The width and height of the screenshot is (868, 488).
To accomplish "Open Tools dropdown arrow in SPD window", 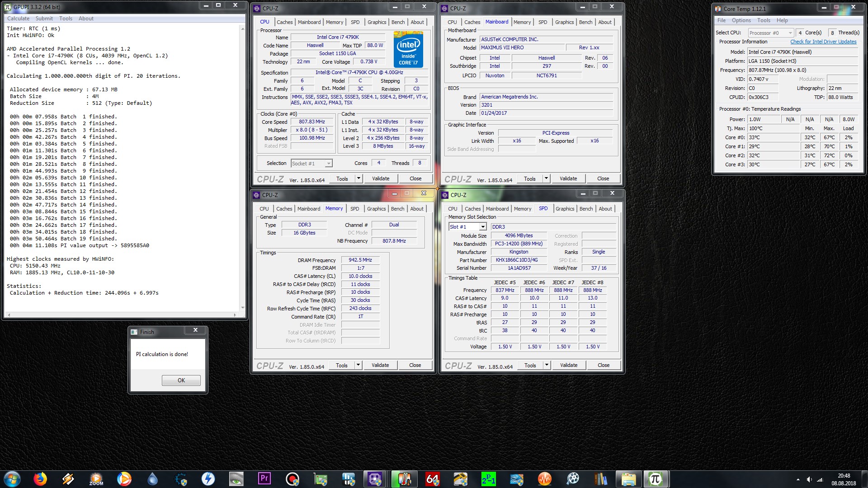I will [547, 365].
